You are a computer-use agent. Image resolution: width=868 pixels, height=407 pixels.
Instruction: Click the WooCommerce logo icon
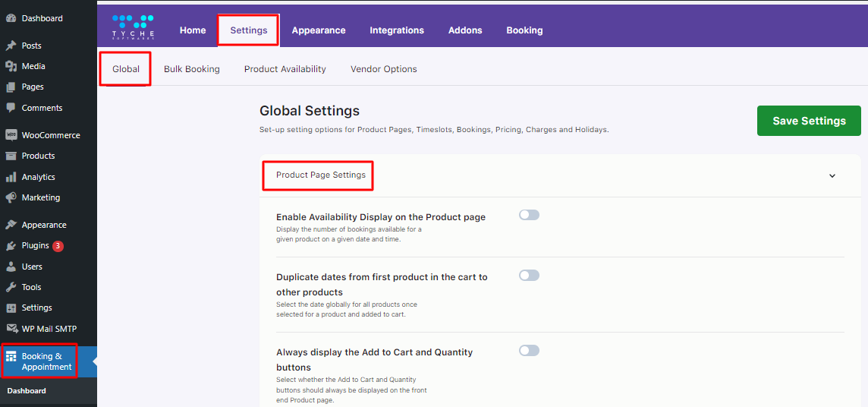pyautogui.click(x=11, y=135)
